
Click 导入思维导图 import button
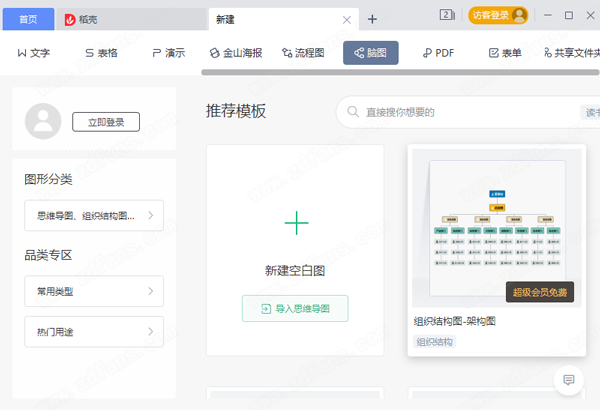(x=295, y=308)
